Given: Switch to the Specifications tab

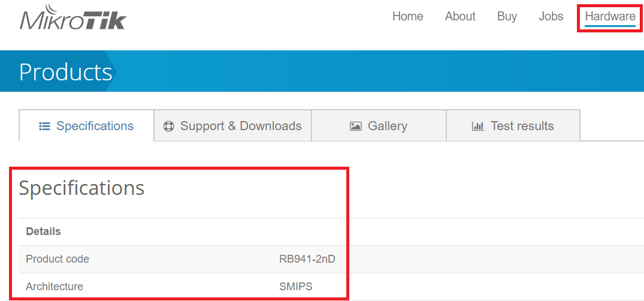Looking at the screenshot, I should click(86, 125).
